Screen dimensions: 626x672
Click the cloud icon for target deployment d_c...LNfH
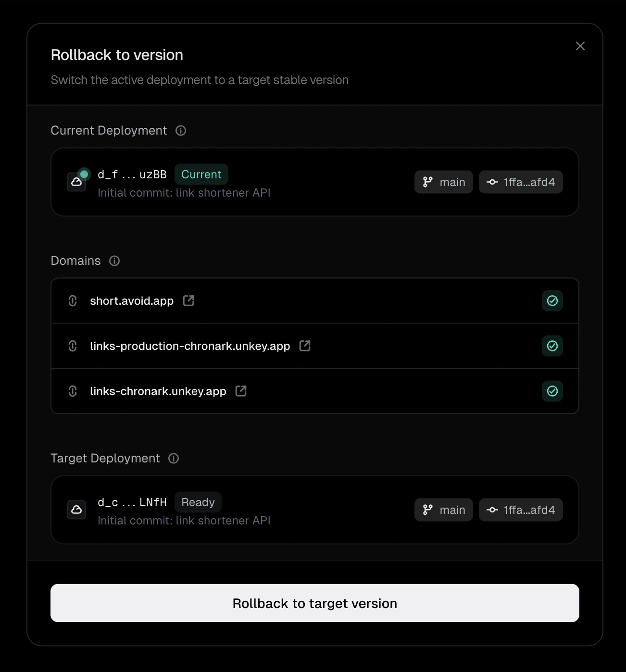(x=76, y=510)
